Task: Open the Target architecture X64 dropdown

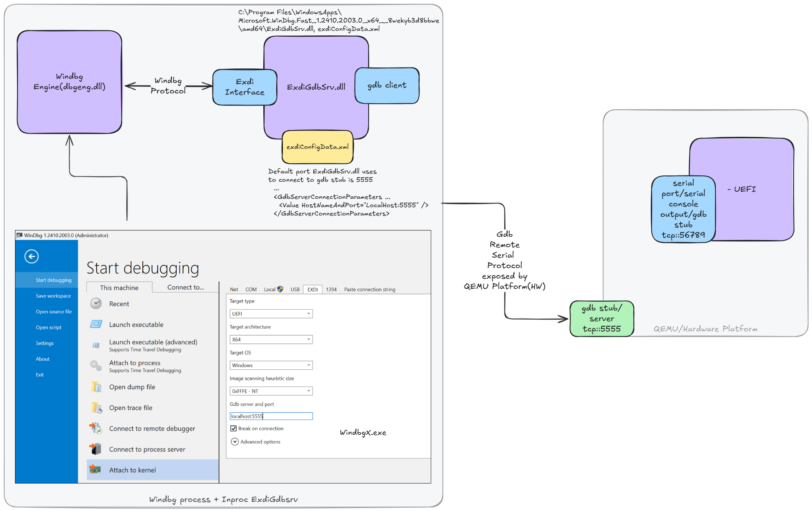Action: [x=271, y=339]
